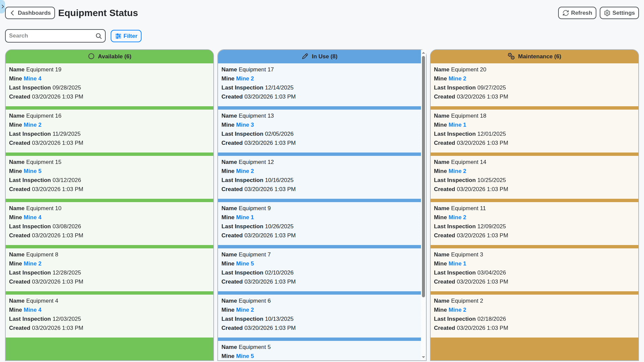This screenshot has height=362, width=644.
Task: Click the search magnifier icon
Action: (x=99, y=36)
